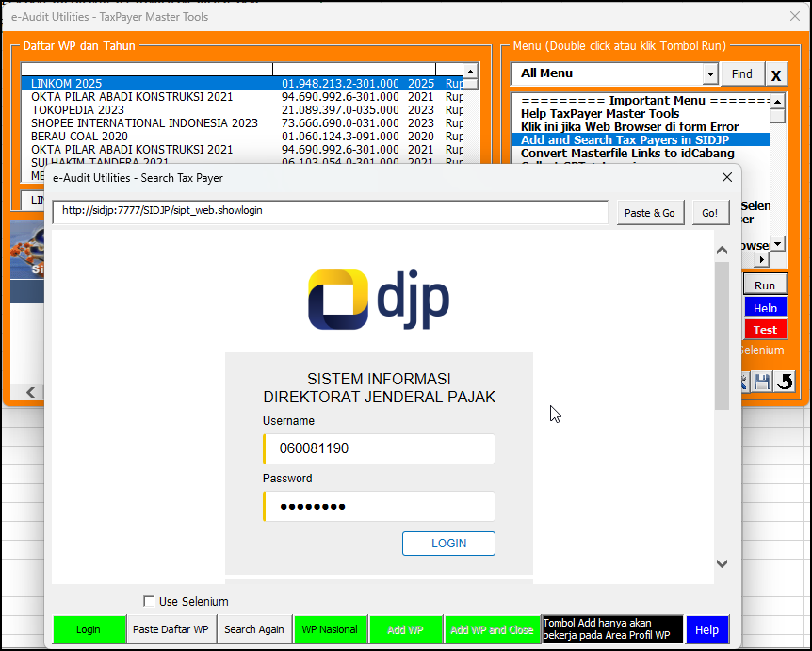Screen dimensions: 812x651
Task: Click the X button beside Find
Action: click(x=776, y=74)
